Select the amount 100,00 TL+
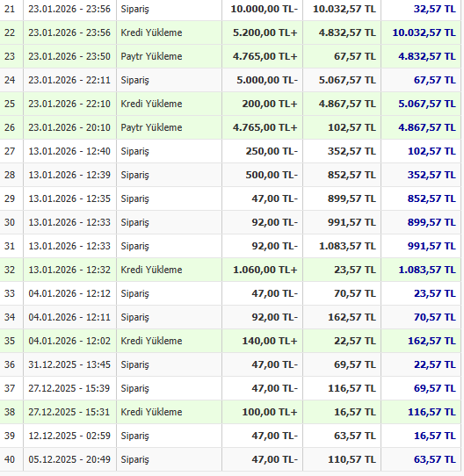The width and height of the screenshot is (464, 476). pos(270,412)
